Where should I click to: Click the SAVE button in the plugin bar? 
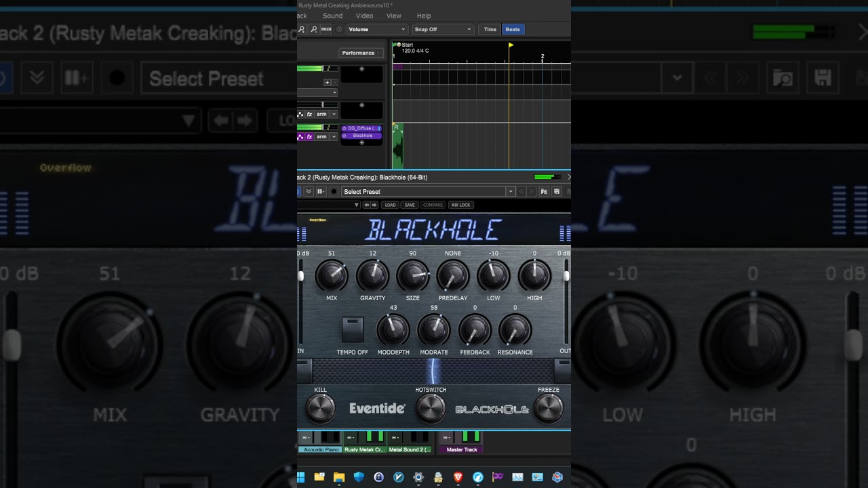[x=410, y=205]
